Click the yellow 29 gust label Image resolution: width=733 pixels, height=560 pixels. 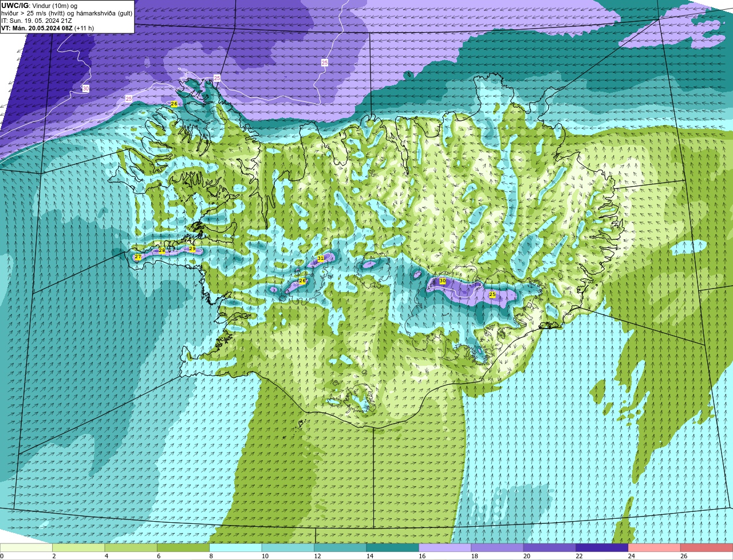192,249
